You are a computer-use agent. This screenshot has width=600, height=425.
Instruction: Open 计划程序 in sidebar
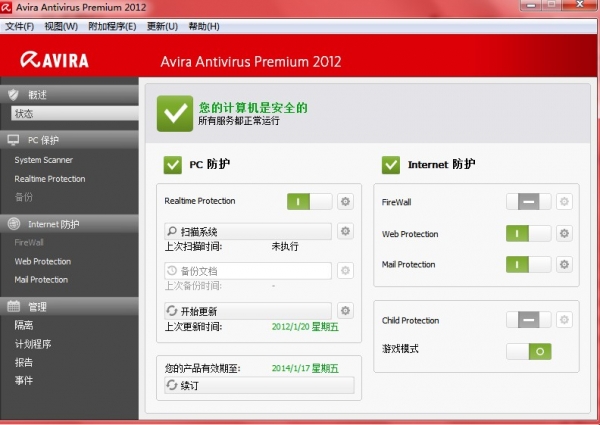(33, 344)
